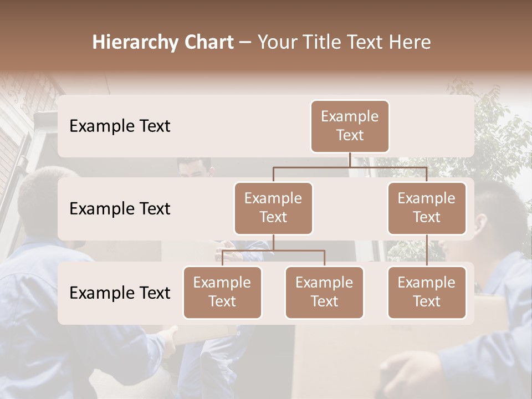The height and width of the screenshot is (399, 532).
Task: Select the vertical connector between the right-side boxes
Action: point(427,250)
